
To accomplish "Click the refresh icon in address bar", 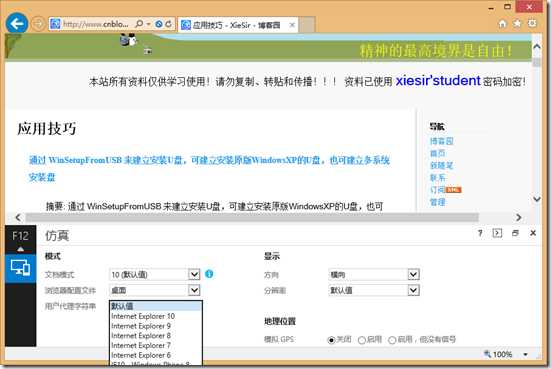I will pos(169,24).
